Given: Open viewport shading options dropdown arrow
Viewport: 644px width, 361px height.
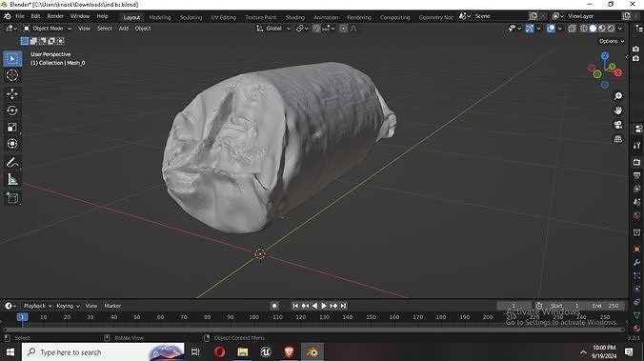Looking at the screenshot, I should pos(620,29).
